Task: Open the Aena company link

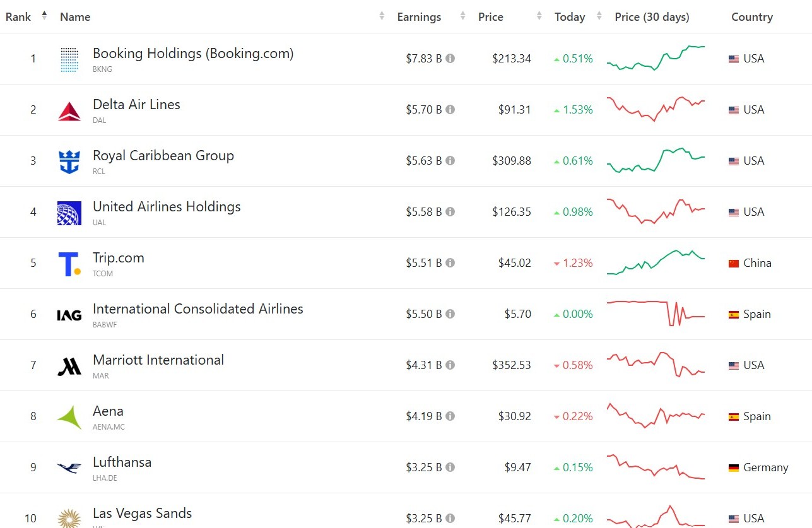Action: coord(108,411)
